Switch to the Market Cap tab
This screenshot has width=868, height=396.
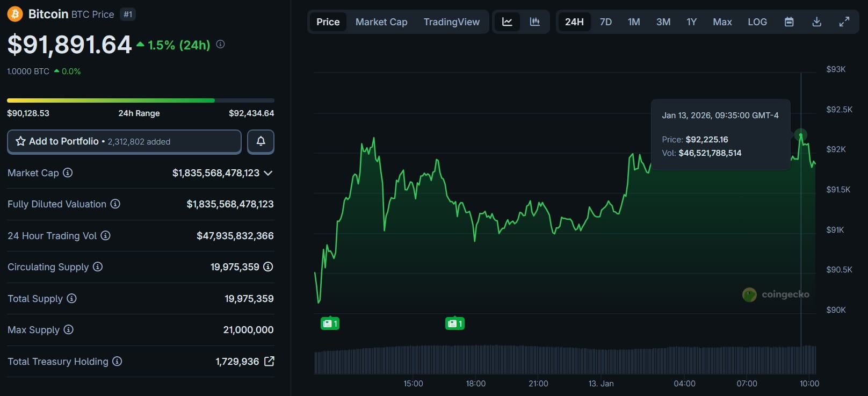381,22
